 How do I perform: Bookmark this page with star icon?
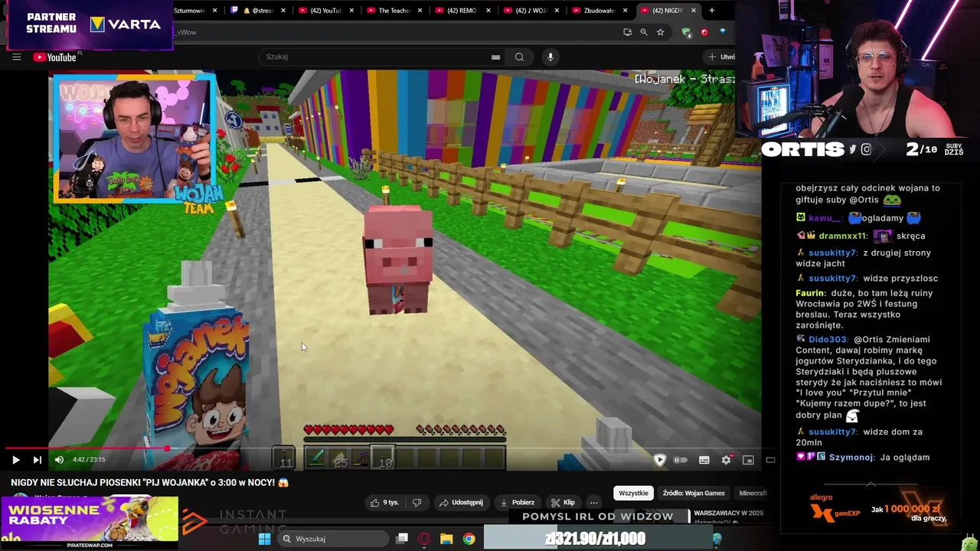point(660,32)
